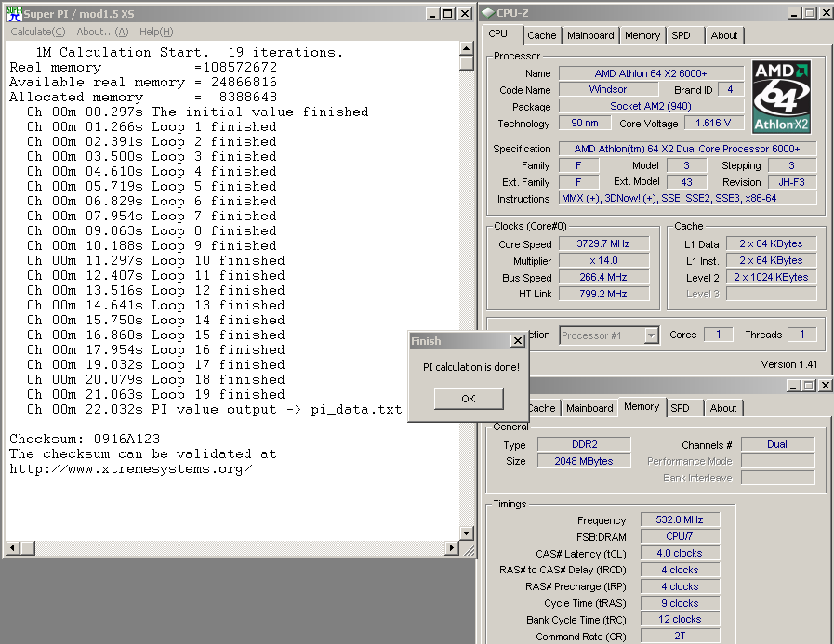Minimize the lower CPU-Z Memory window
This screenshot has height=644, width=834.
point(794,385)
